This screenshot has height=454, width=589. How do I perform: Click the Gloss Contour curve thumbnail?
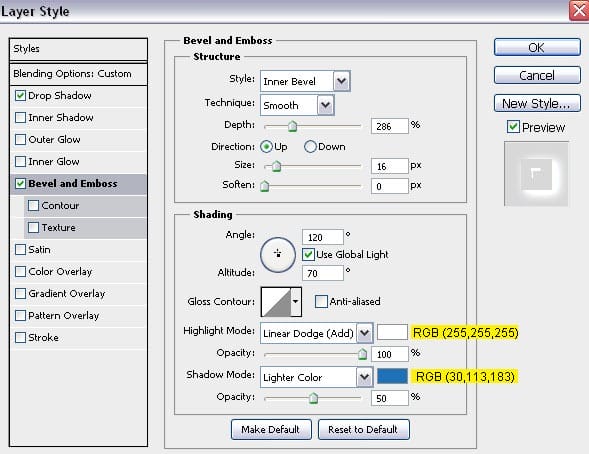[x=276, y=302]
